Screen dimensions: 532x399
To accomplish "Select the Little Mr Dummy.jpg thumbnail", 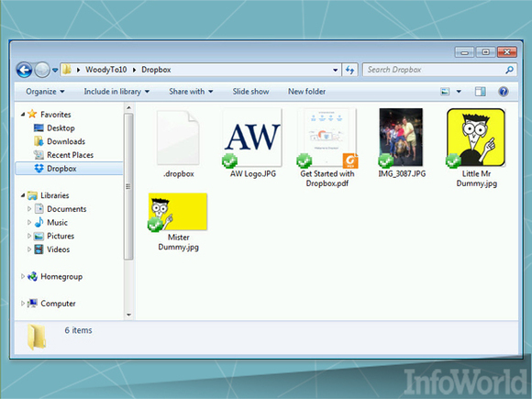I will pos(476,137).
